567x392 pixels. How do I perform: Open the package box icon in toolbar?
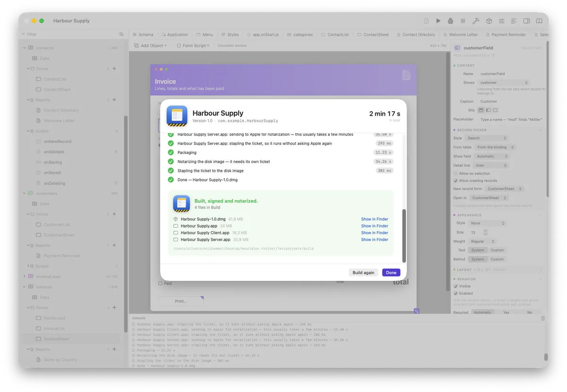click(x=489, y=21)
